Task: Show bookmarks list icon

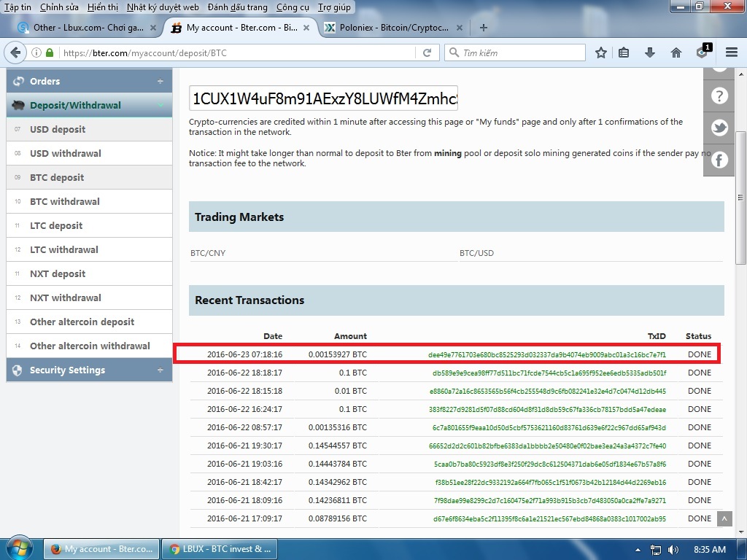Action: [x=624, y=52]
